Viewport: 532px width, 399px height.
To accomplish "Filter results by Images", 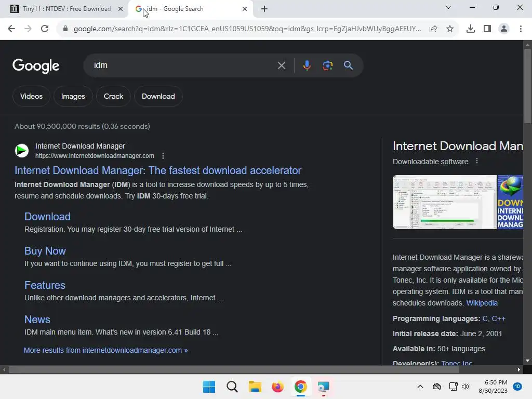I will coord(73,96).
